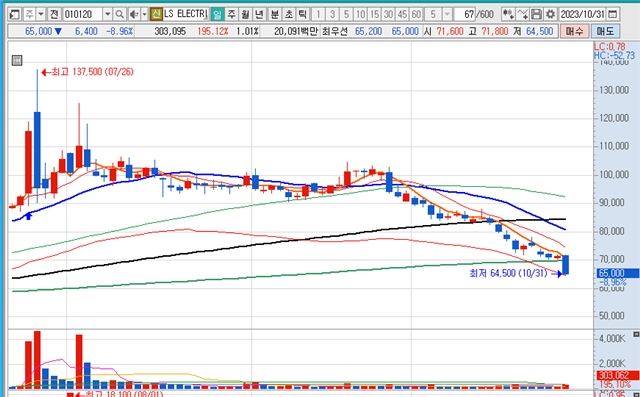Click the stock code field 010120
Viewport: 640px width, 397px height.
click(x=82, y=15)
